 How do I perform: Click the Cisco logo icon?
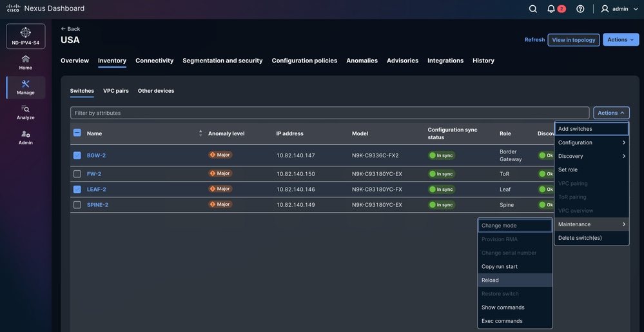[x=13, y=8]
